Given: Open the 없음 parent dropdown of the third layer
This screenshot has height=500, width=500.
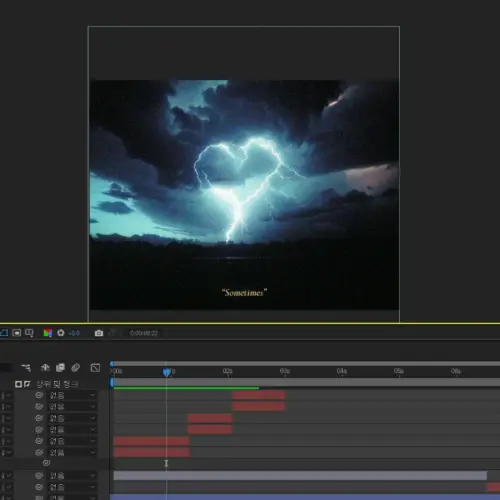Looking at the screenshot, I should click(x=72, y=418).
